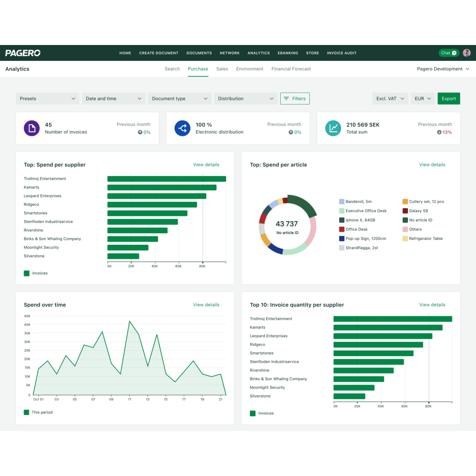Screen dimensions: 476x476
Task: Open the STORE menu
Action: [312, 53]
